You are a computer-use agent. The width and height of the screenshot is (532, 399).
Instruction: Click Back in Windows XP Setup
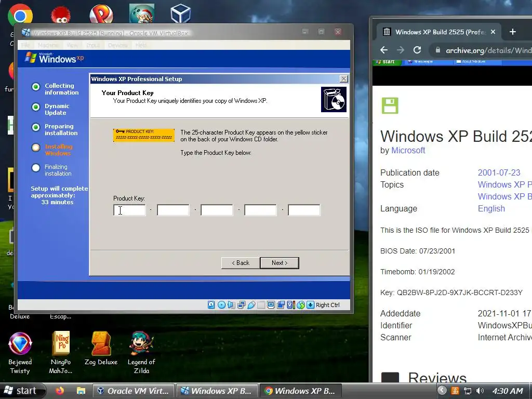[x=241, y=263]
